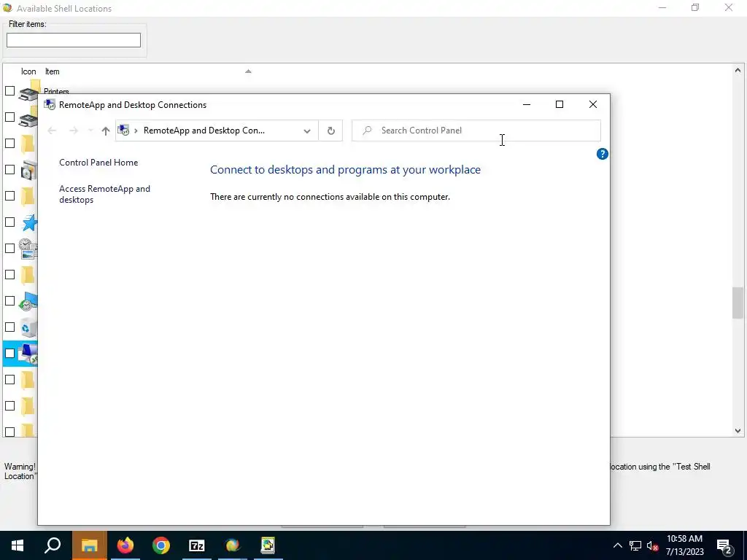Click the muted volume icon in system tray

[653, 545]
